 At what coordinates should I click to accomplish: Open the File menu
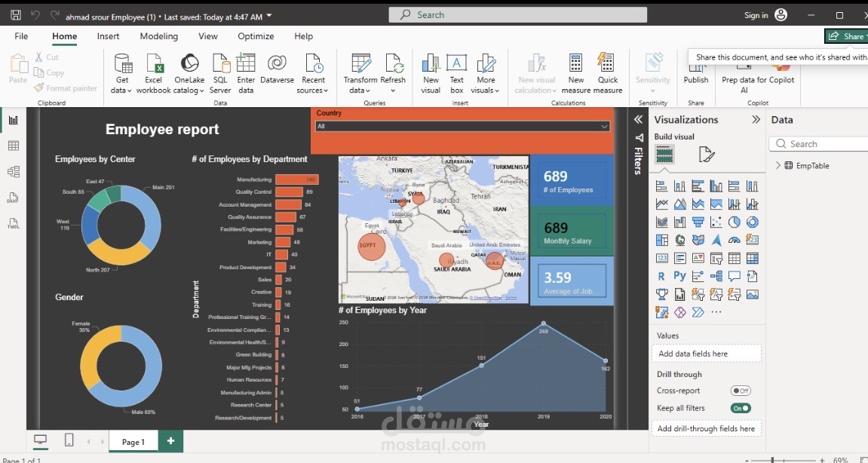[x=21, y=36]
